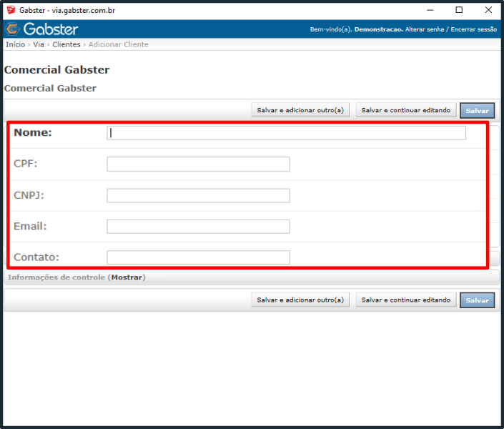Select the CNPJ input field
Image resolution: width=504 pixels, height=429 pixels.
coord(198,196)
